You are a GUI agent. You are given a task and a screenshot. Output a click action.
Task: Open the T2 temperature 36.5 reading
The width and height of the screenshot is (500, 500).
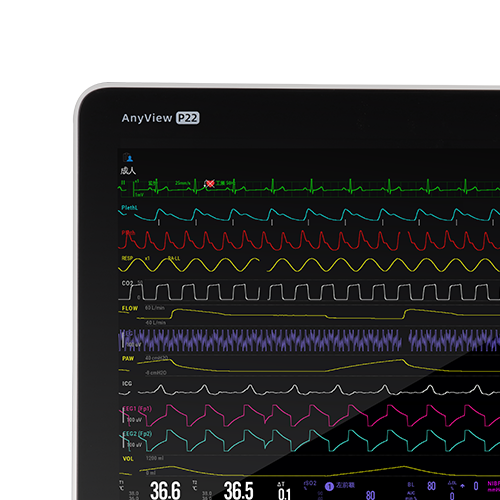pyautogui.click(x=238, y=490)
